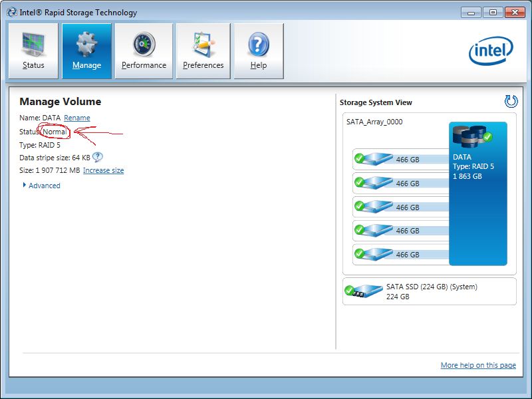This screenshot has width=532, height=399.
Task: Click the Increase size link
Action: pyautogui.click(x=104, y=170)
